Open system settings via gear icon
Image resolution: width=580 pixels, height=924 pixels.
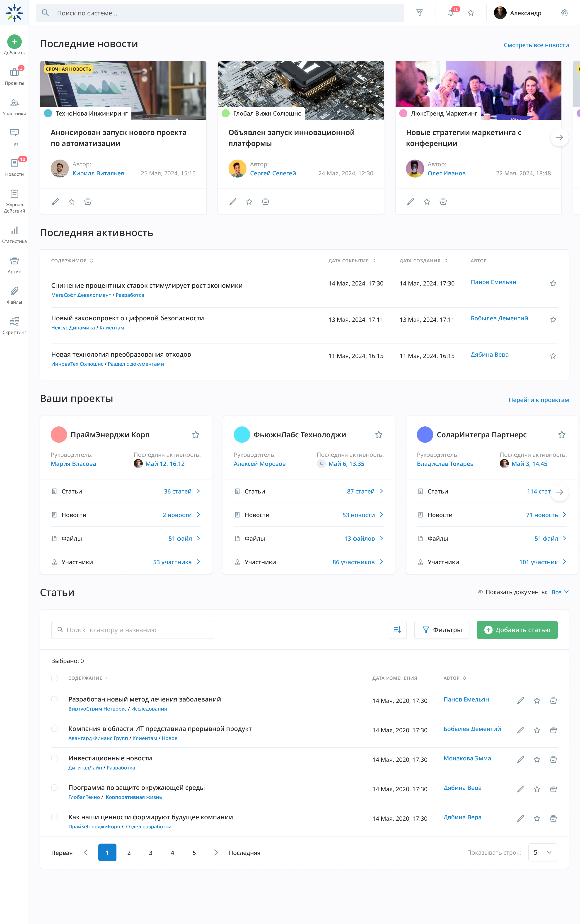[x=564, y=13]
